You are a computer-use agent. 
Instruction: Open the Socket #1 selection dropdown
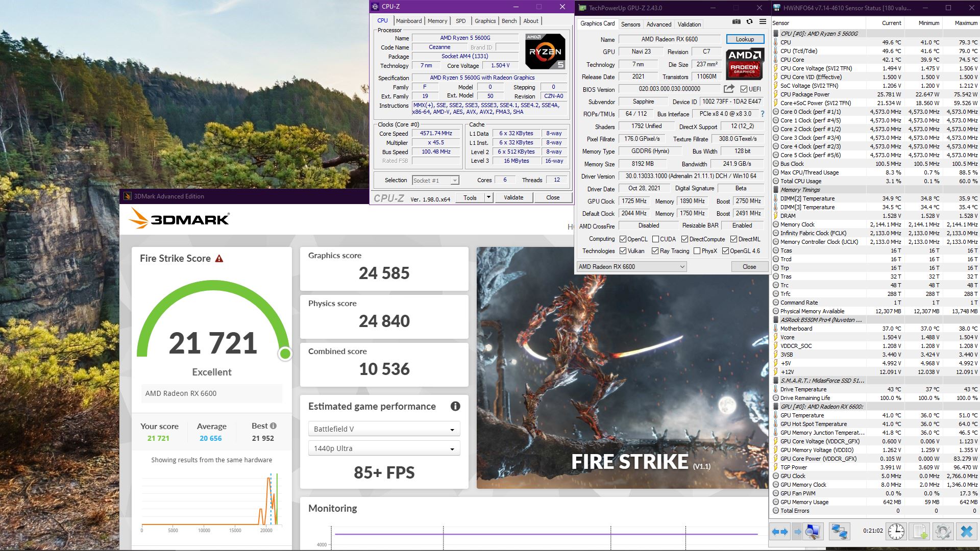coord(435,181)
